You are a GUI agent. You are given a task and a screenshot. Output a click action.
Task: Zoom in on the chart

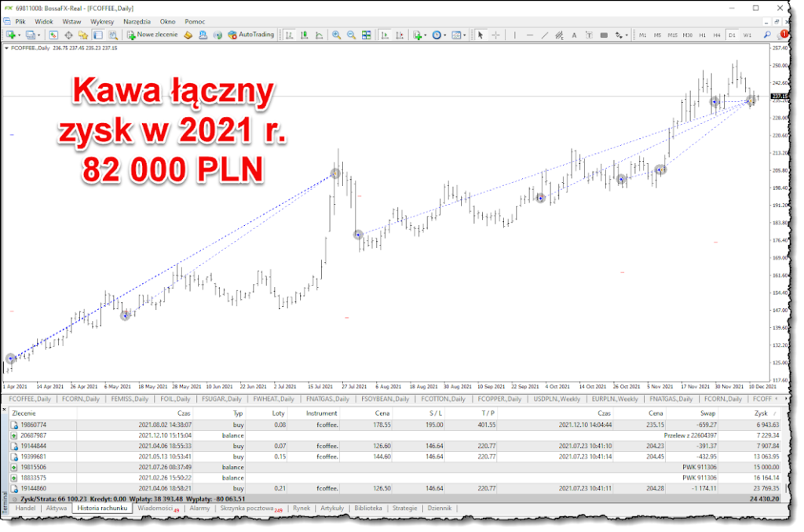(336, 35)
